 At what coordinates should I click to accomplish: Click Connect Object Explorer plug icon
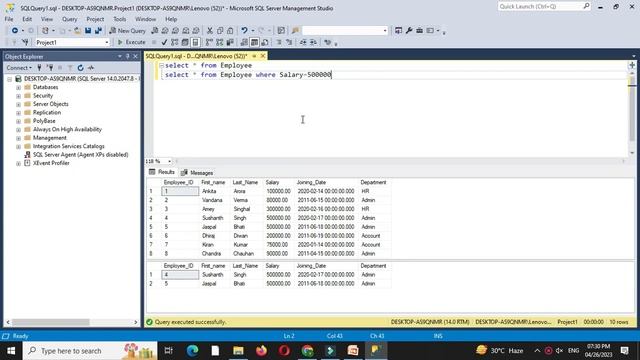[39, 68]
